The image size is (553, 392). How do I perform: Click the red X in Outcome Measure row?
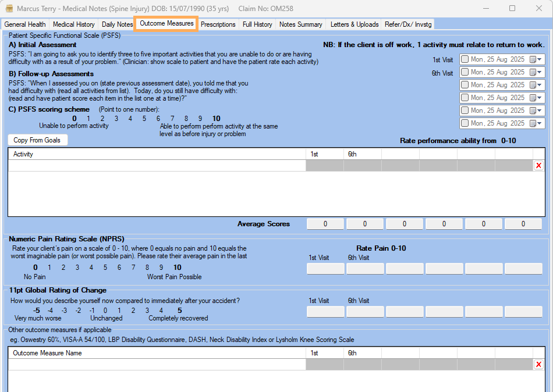pos(538,365)
